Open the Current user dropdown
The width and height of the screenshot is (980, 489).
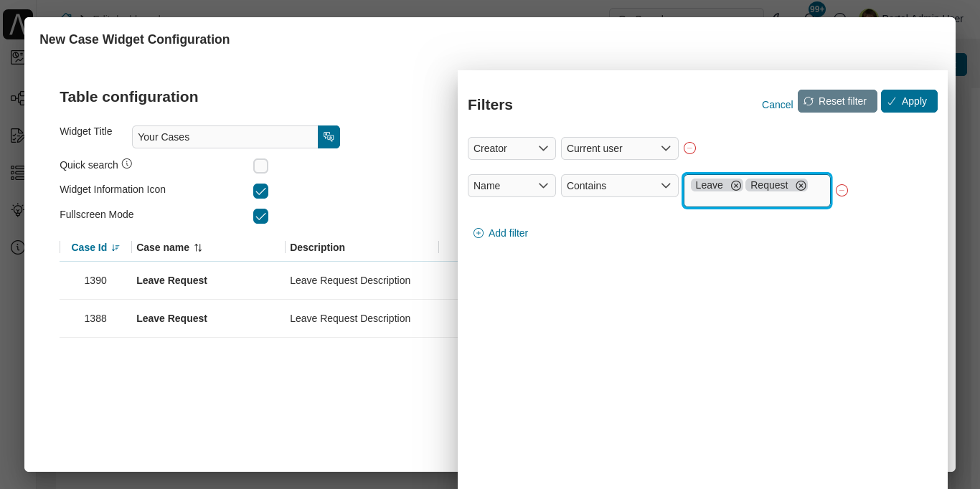620,148
